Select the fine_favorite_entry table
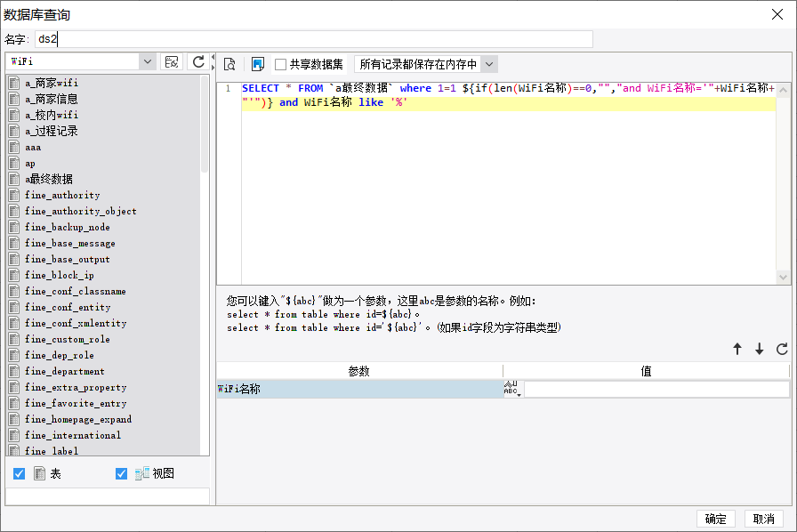This screenshot has height=532, width=797. point(76,403)
